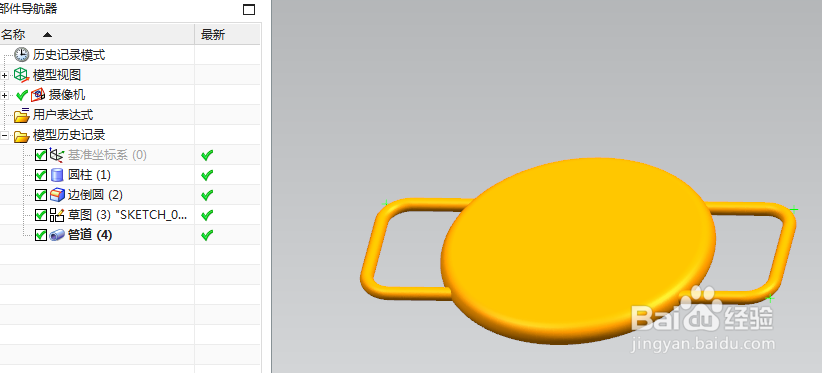
Task: Click the Model Views cube icon
Action: [21, 75]
